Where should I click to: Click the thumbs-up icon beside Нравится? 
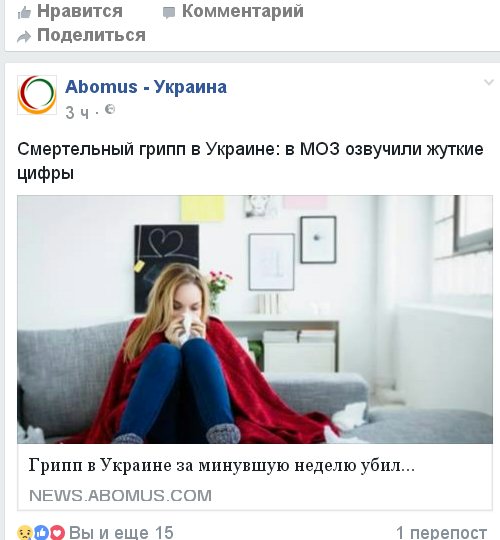tap(24, 13)
